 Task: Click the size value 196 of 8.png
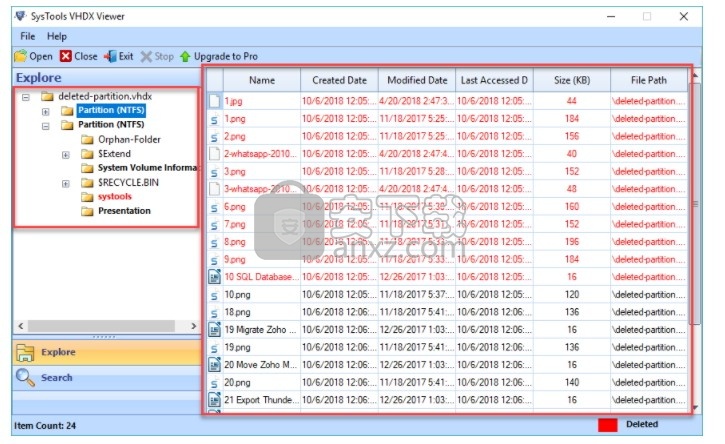pyautogui.click(x=571, y=242)
